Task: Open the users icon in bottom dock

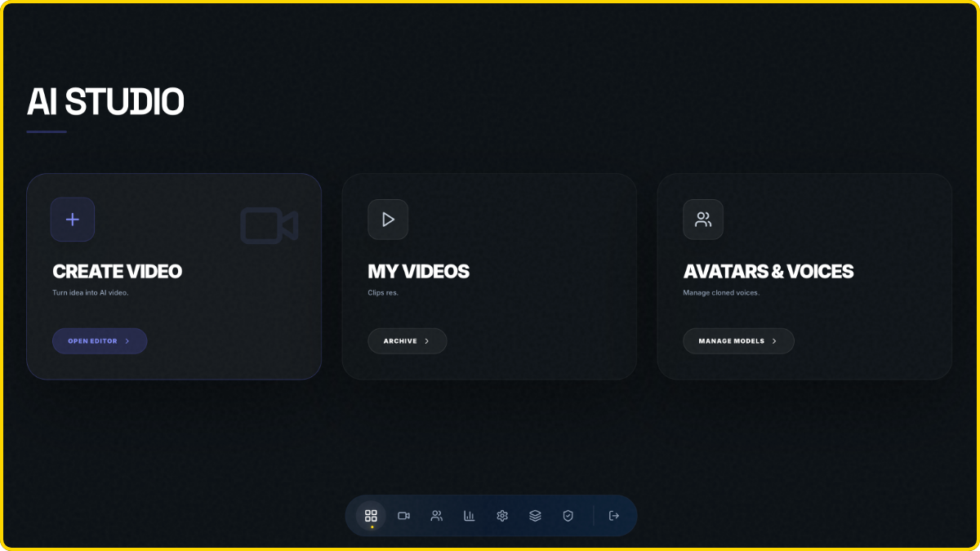Action: pyautogui.click(x=436, y=516)
